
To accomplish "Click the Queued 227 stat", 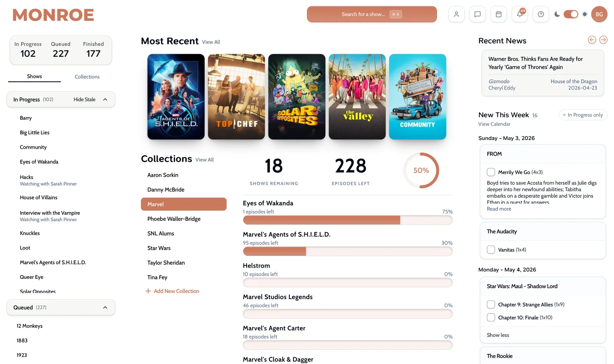I will pos(61,50).
